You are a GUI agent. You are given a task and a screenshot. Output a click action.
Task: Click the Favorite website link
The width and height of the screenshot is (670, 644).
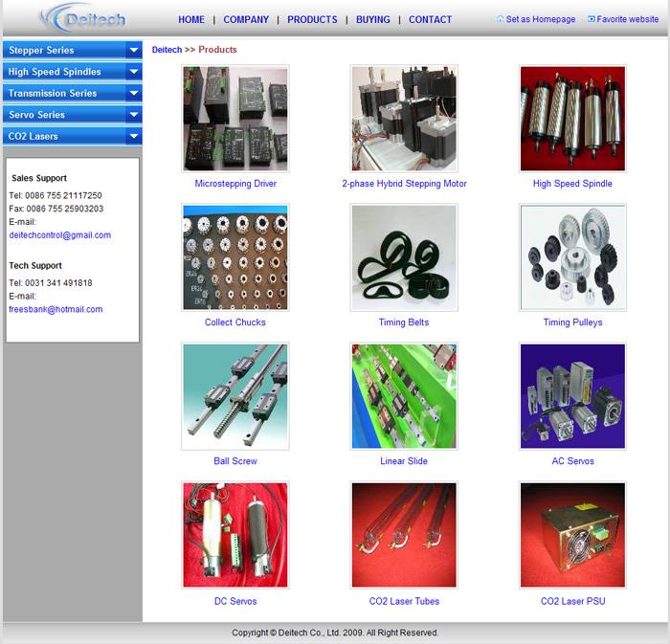(627, 19)
